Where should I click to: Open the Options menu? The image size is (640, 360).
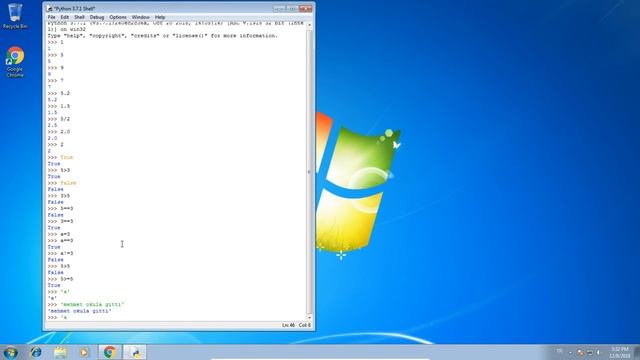118,17
